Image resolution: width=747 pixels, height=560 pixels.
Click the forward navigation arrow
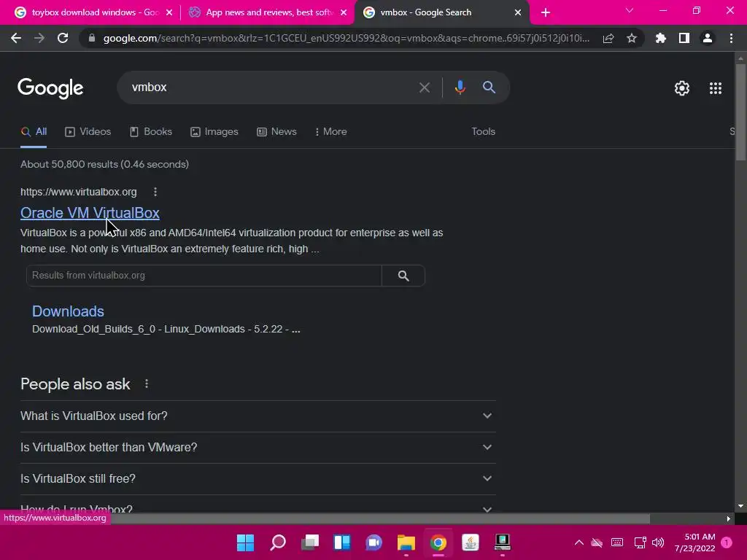coord(39,38)
